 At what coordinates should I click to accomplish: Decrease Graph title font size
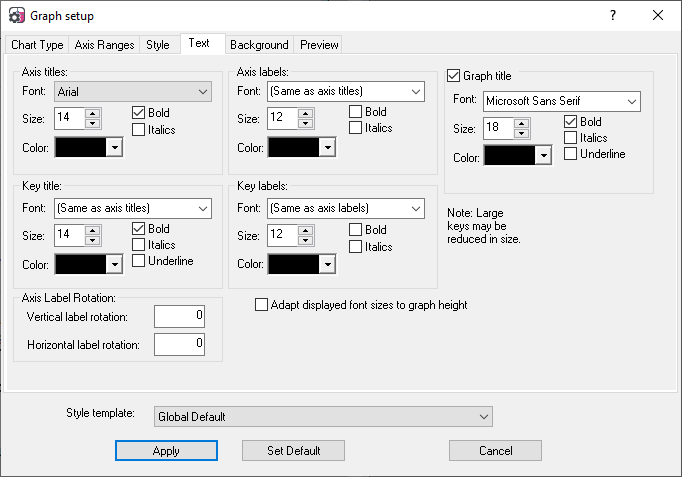[x=522, y=133]
